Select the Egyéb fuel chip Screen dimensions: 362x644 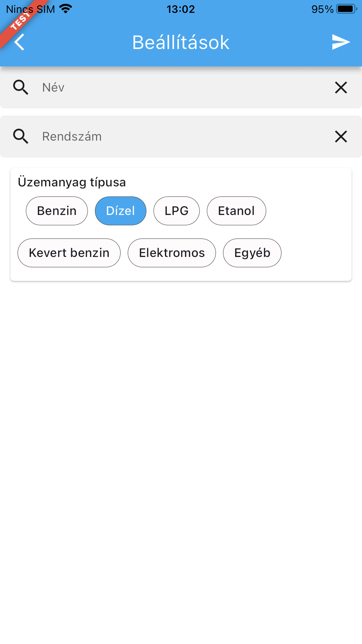[252, 253]
